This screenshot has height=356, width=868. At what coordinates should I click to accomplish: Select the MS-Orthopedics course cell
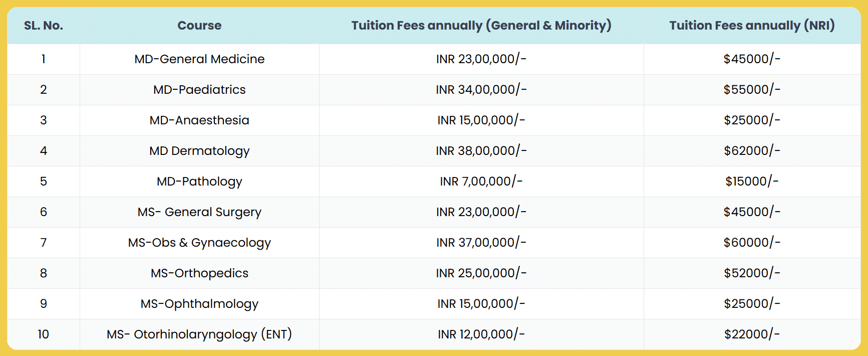[199, 273]
